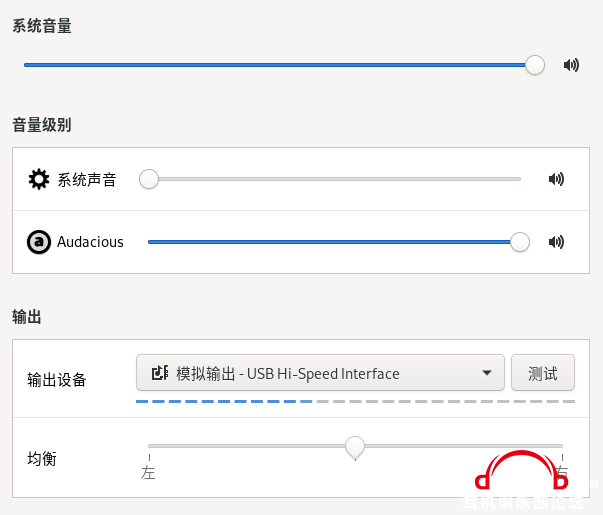The width and height of the screenshot is (603, 515).
Task: Click the output level meter bar
Action: (x=355, y=402)
